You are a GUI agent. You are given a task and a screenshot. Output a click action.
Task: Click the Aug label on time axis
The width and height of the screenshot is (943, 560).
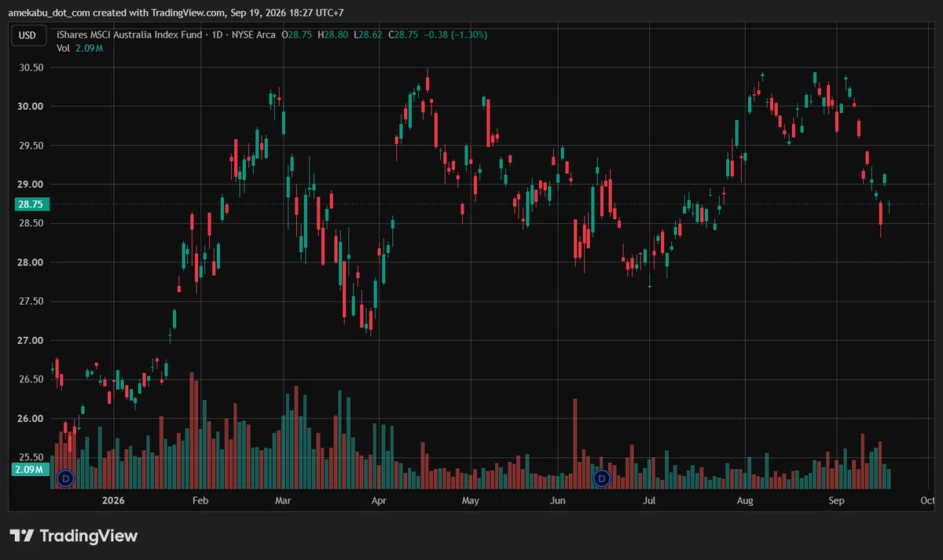[745, 500]
